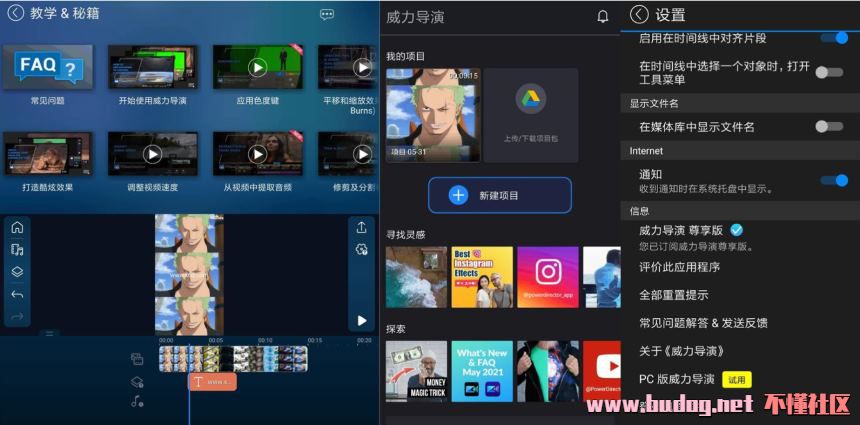Open the 打造酷炫效果 tutorial
This screenshot has width=860, height=425.
tap(48, 154)
